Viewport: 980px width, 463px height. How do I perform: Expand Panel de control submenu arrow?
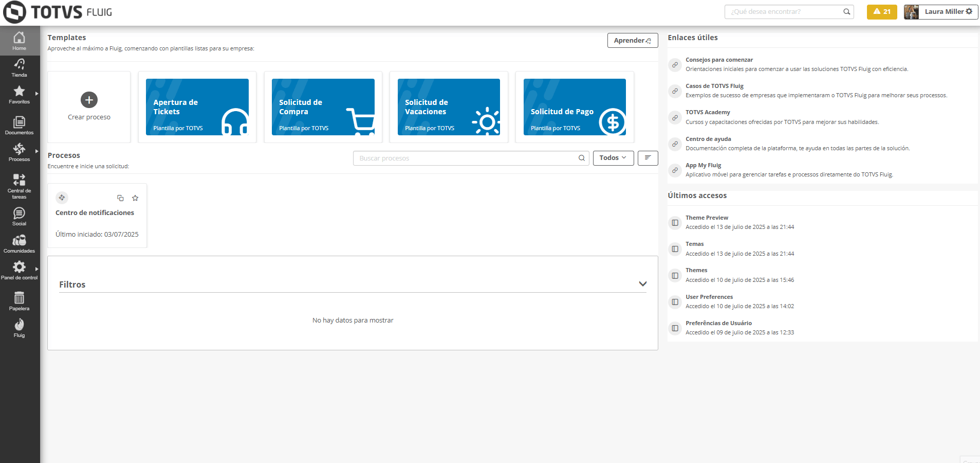36,269
